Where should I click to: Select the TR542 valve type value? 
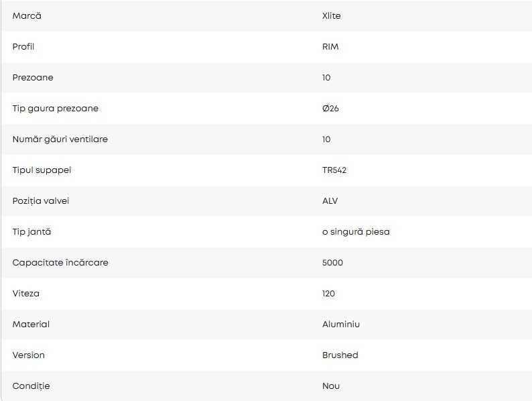pos(334,170)
